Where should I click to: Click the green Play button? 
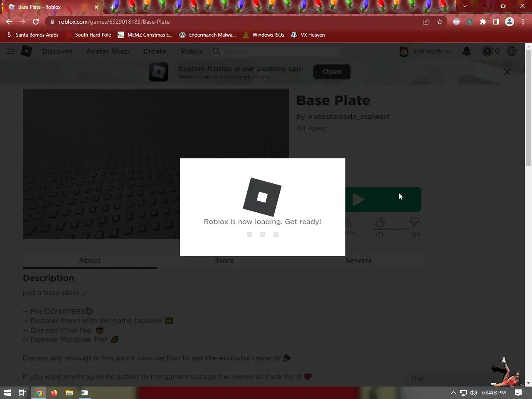click(383, 199)
